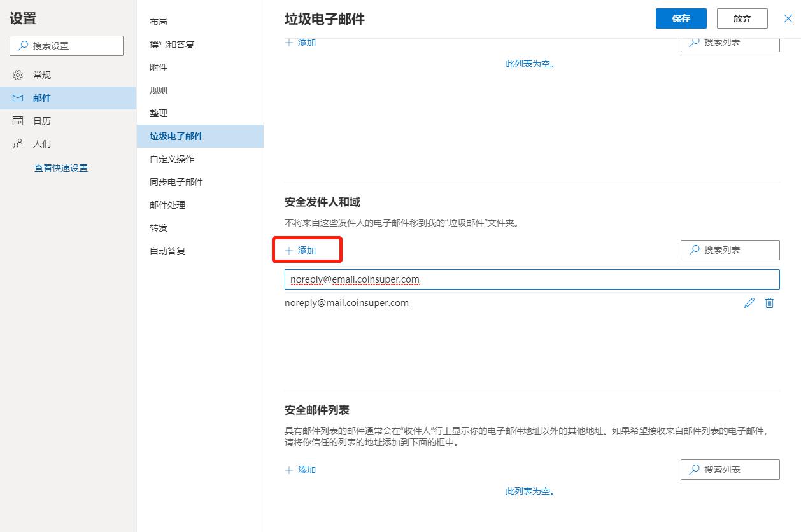Click the topmost 添加 link

point(301,43)
